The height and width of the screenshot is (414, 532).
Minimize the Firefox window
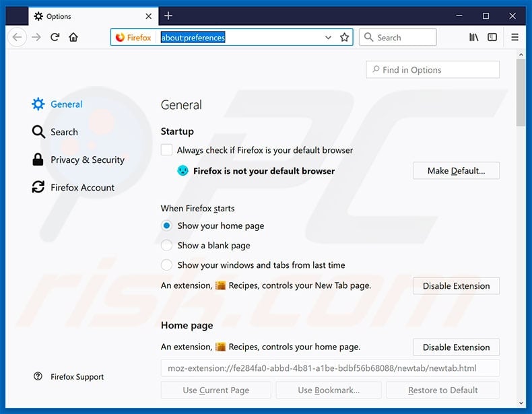point(459,16)
